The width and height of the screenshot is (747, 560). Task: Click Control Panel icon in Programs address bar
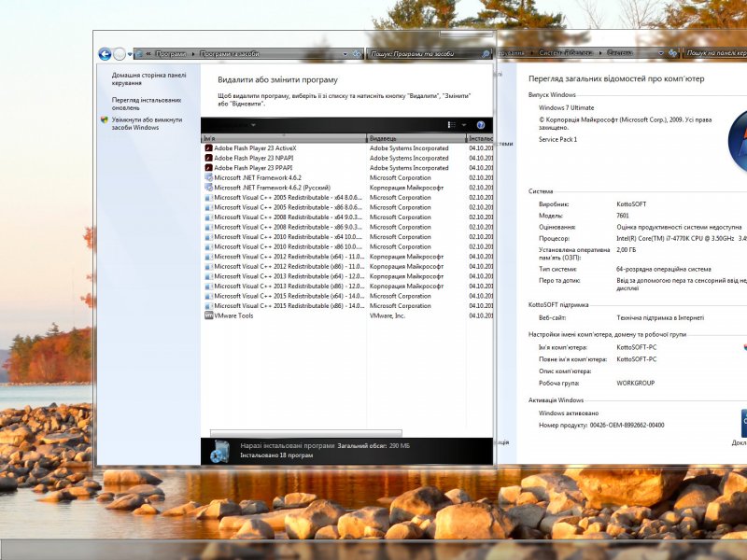pos(139,54)
